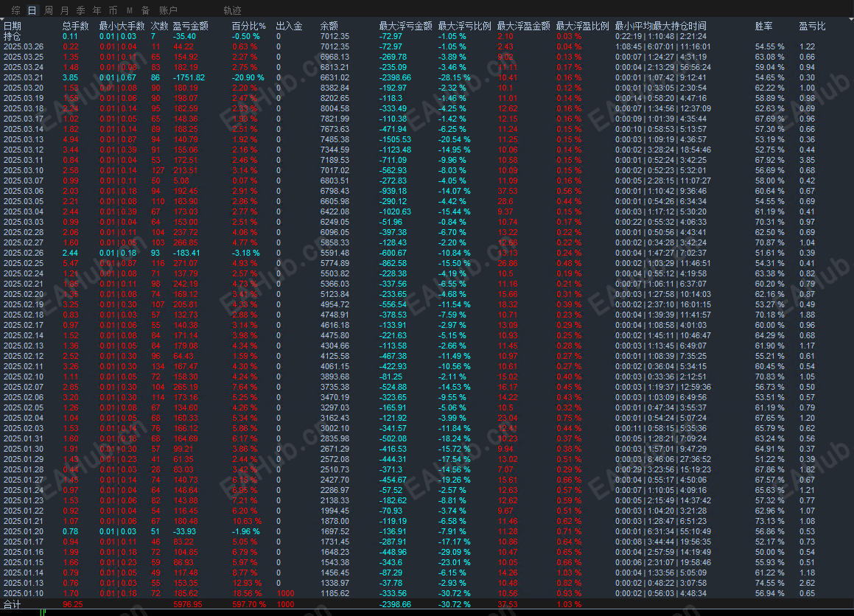
Task: Click the 盈亏金额 column header
Action: point(191,26)
